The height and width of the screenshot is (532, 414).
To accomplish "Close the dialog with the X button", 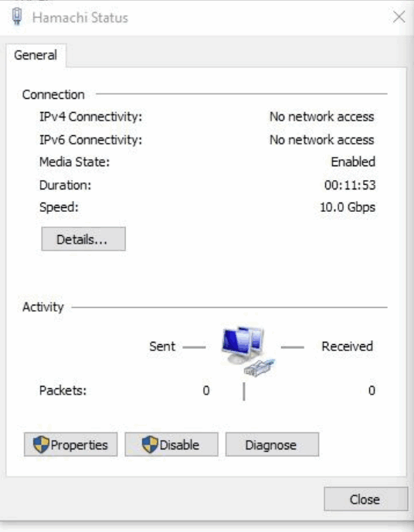I will point(399,17).
